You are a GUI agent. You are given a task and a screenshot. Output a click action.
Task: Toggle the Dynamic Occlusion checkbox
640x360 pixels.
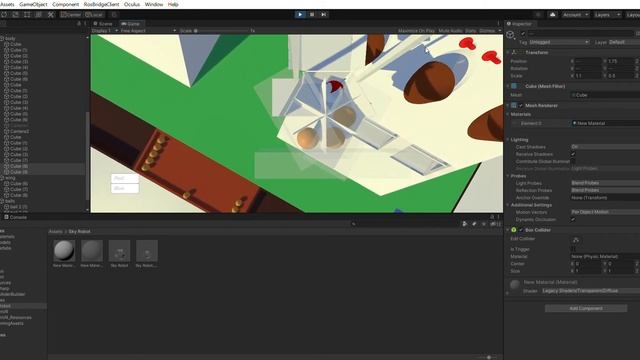point(573,220)
